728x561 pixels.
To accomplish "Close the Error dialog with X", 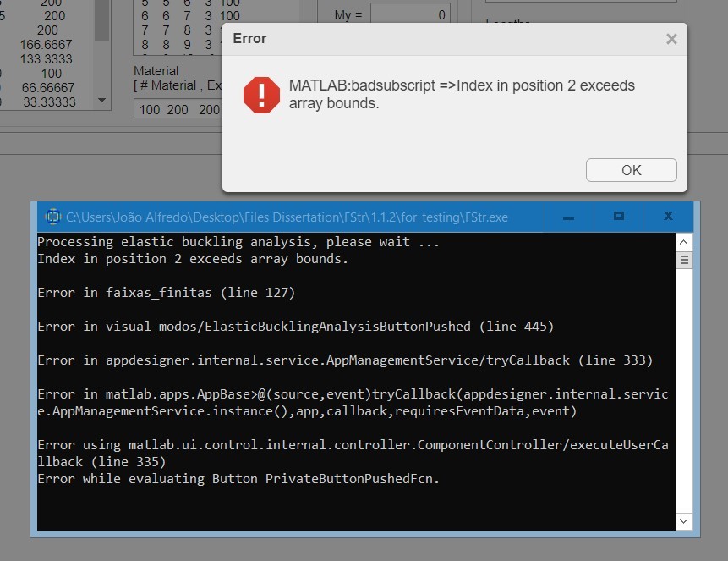I will pyautogui.click(x=671, y=39).
